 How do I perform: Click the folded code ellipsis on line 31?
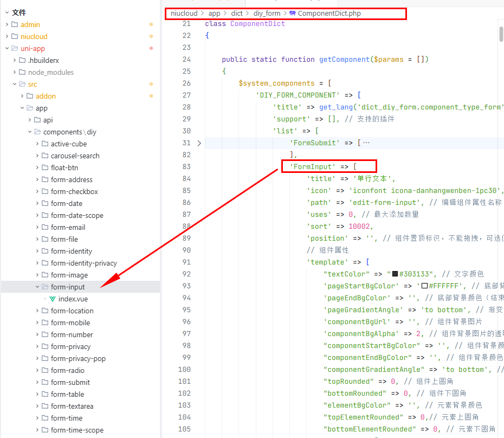click(x=366, y=143)
